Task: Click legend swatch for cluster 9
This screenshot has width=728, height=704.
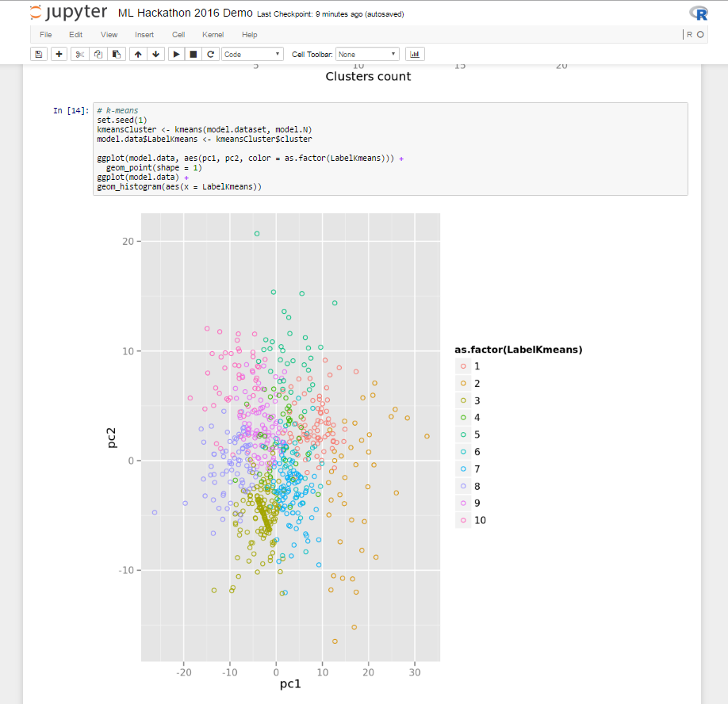Action: (x=463, y=503)
